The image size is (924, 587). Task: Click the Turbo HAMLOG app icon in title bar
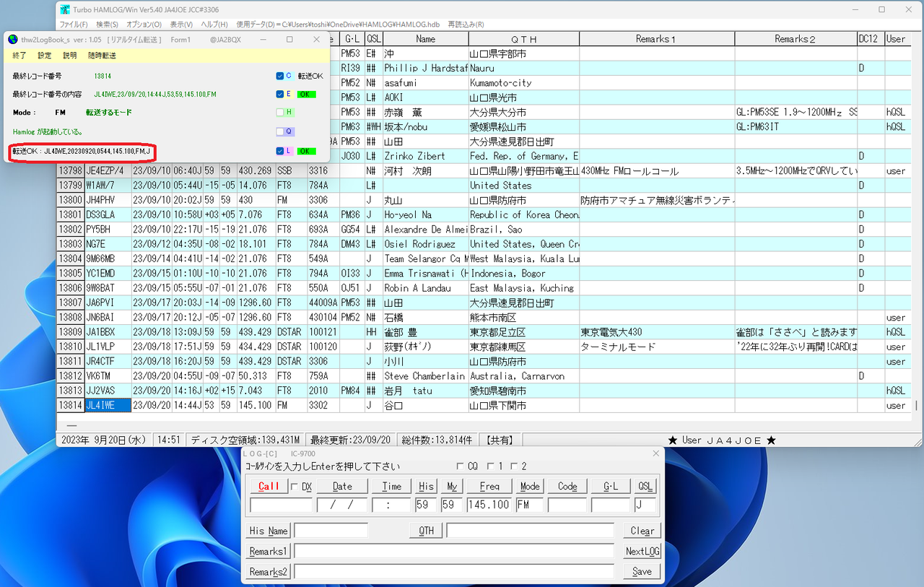(65, 9)
